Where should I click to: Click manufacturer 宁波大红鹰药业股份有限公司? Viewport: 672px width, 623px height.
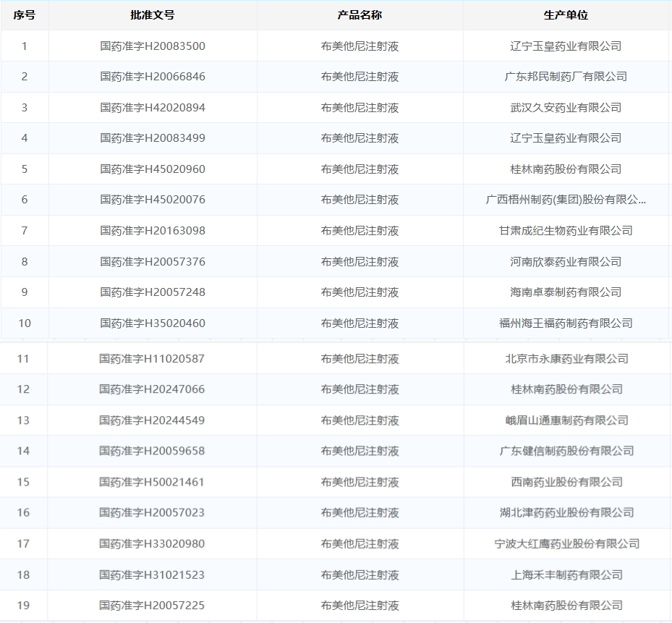[566, 543]
